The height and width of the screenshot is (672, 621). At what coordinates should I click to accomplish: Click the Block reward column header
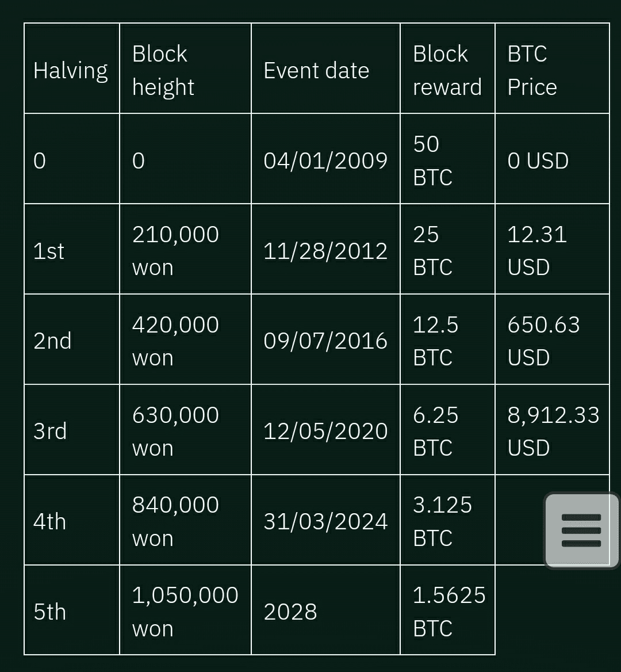pyautogui.click(x=447, y=70)
